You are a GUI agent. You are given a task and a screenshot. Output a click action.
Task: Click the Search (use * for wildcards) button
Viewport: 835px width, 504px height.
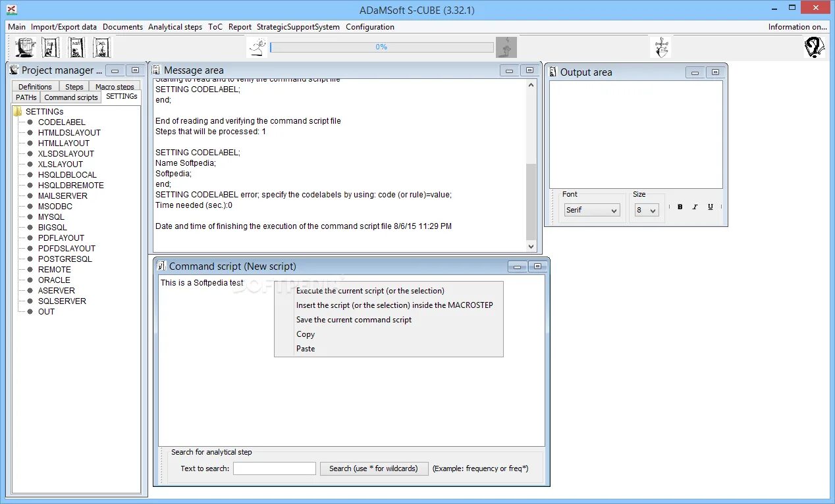coord(374,468)
